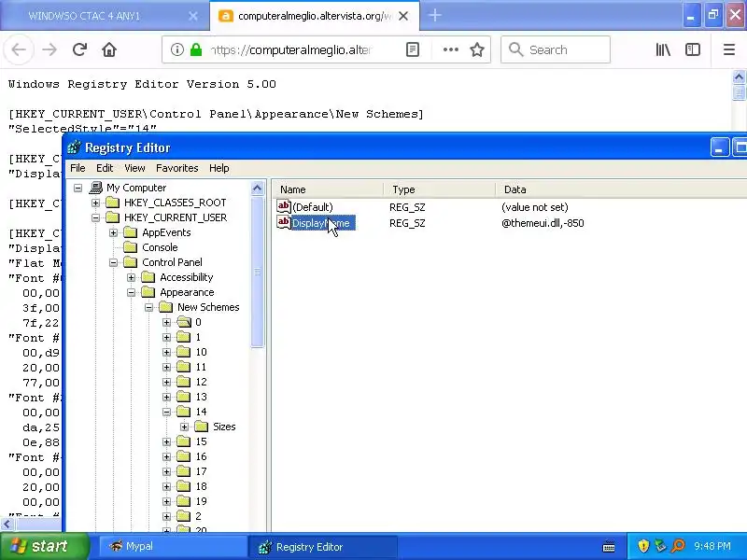
Task: Select the HKEY_CLASSES_ROOT folder icon
Action: pyautogui.click(x=112, y=203)
